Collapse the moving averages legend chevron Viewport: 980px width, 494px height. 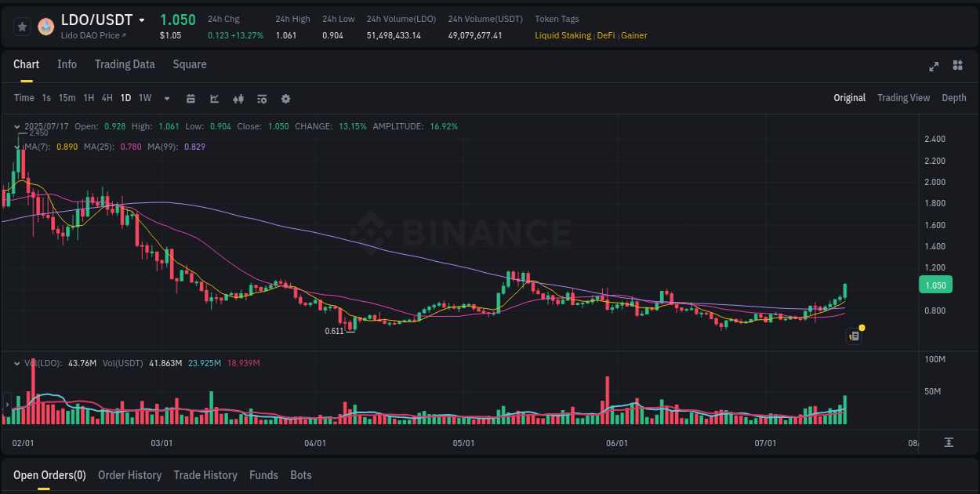pos(16,146)
